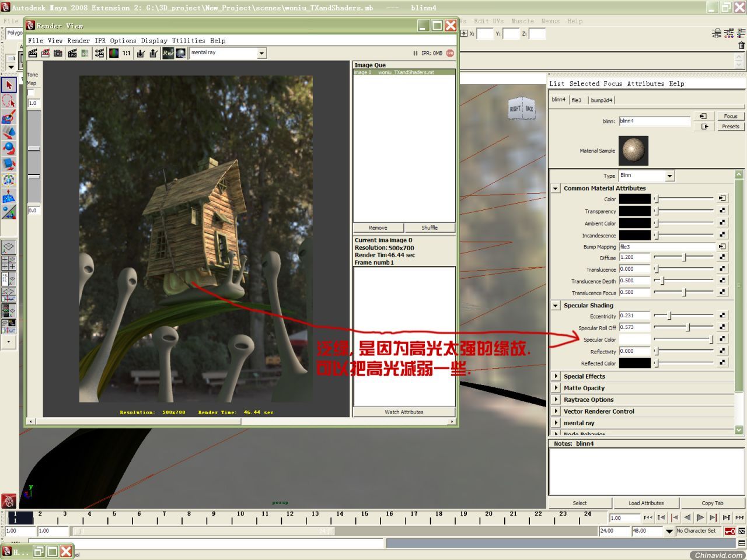Click the Copy Tab button
The height and width of the screenshot is (560, 747).
713,503
